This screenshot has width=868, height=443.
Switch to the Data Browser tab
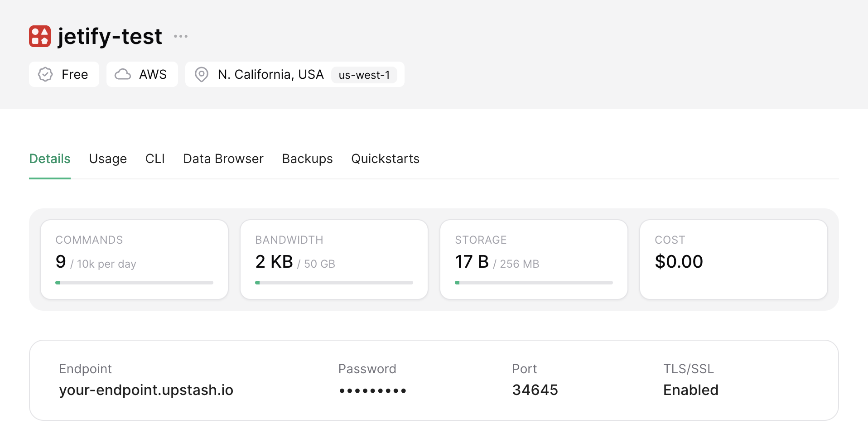[223, 159]
